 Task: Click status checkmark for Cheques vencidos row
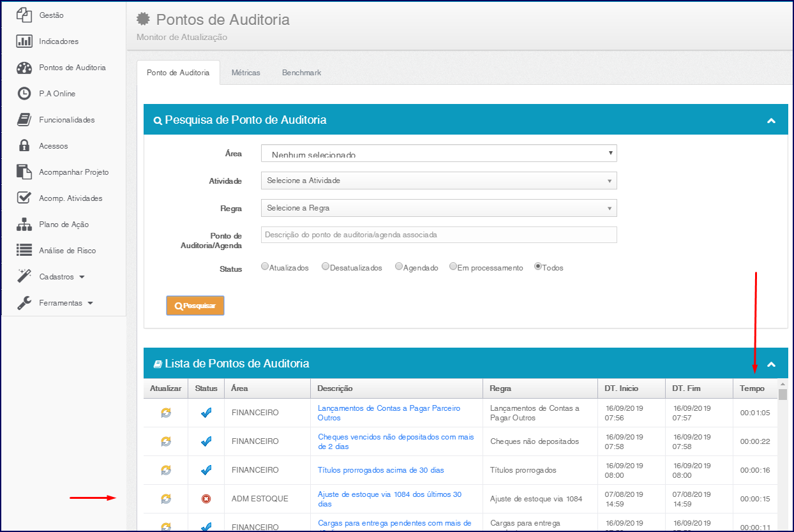click(x=206, y=441)
